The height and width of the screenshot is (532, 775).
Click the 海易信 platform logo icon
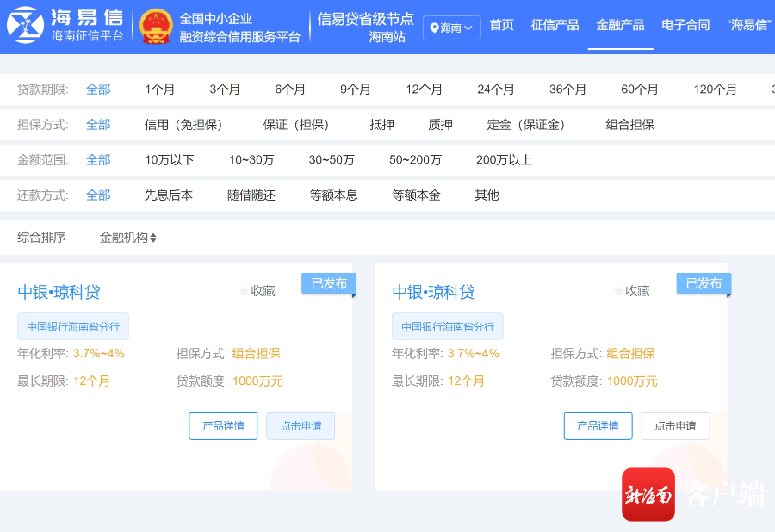tap(25, 25)
